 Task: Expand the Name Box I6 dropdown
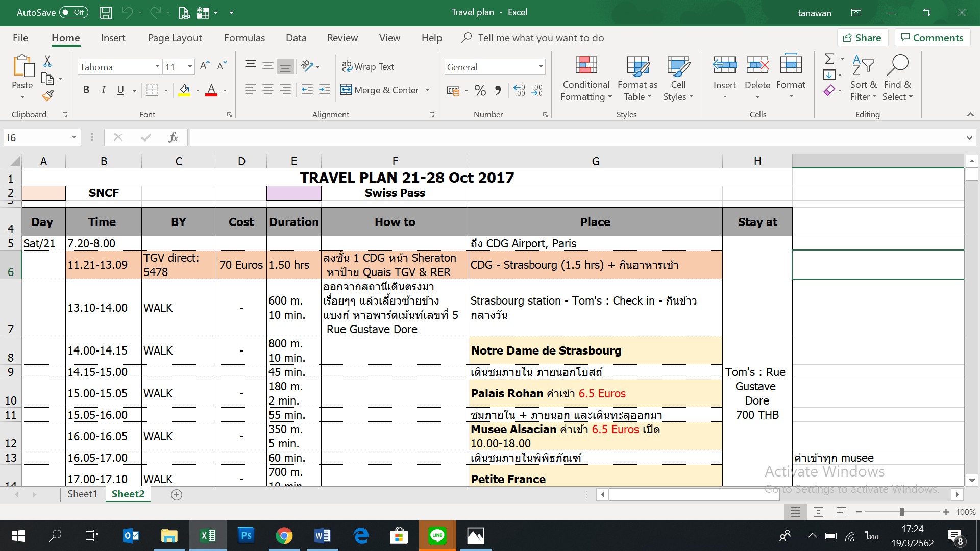pyautogui.click(x=73, y=137)
